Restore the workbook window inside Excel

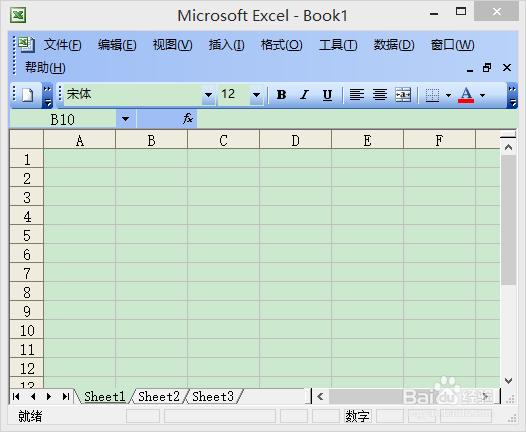click(487, 68)
